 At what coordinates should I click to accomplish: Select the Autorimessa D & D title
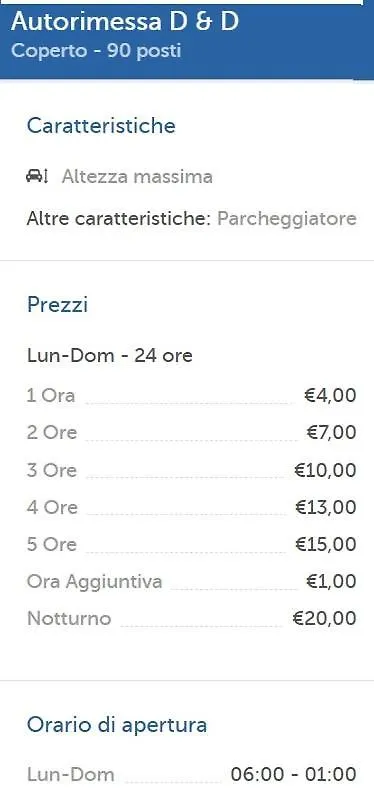coord(124,22)
